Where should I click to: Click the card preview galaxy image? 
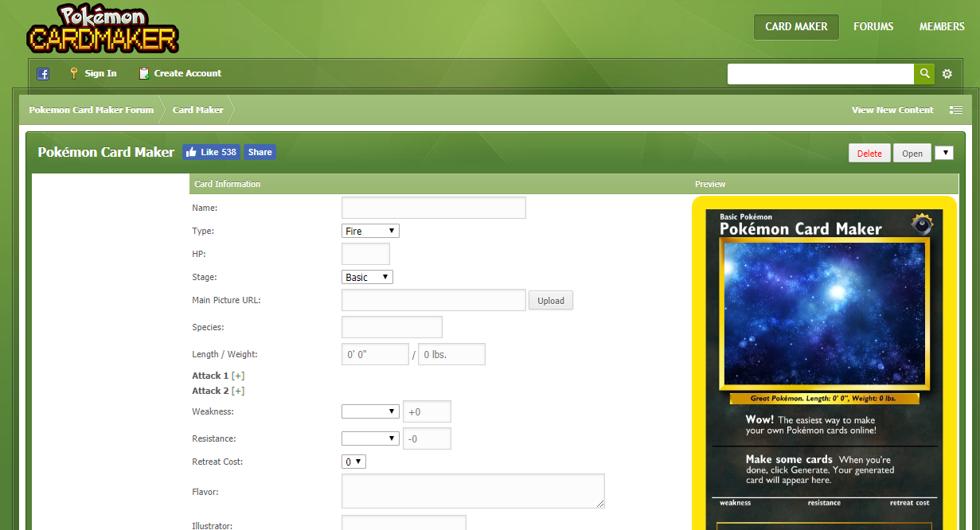coord(824,314)
